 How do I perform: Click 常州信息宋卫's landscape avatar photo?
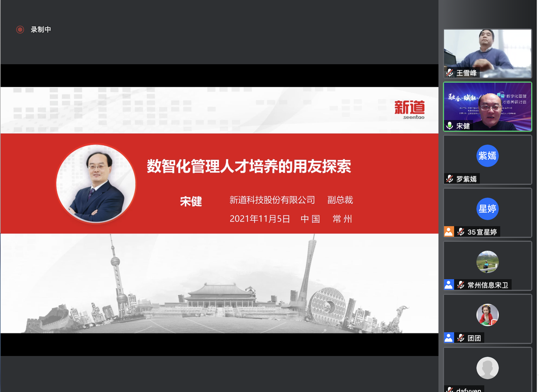pos(487,262)
